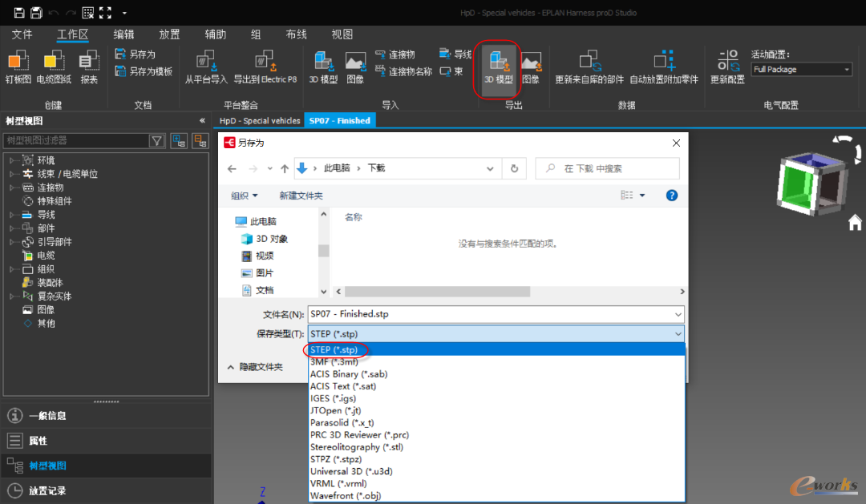Click 导线 import option

pos(455,54)
